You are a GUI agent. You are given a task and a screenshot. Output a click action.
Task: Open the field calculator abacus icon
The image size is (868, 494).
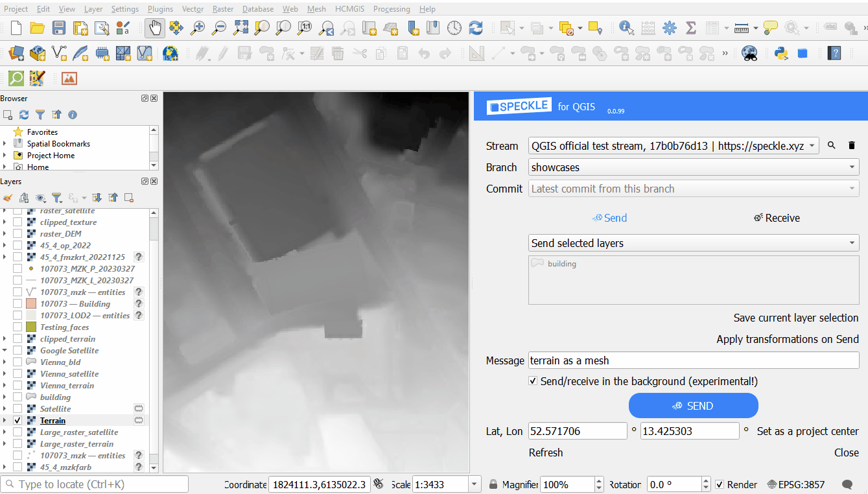[648, 28]
